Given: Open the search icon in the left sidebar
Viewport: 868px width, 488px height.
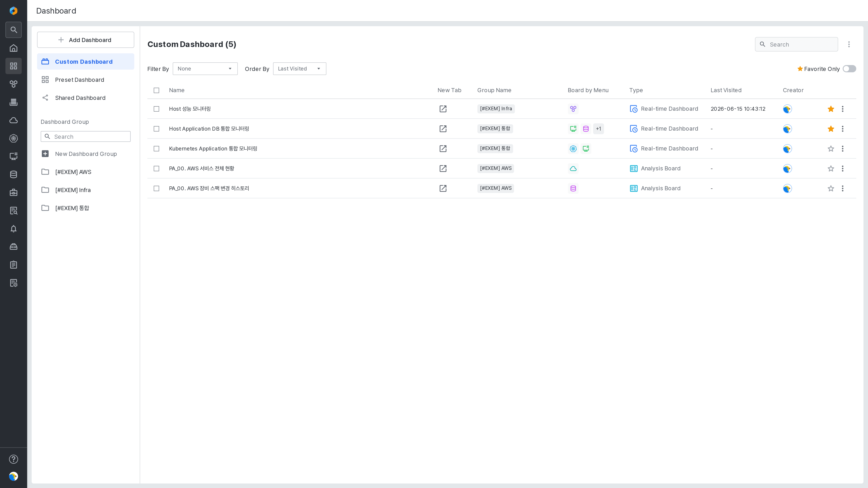Looking at the screenshot, I should coord(14,30).
